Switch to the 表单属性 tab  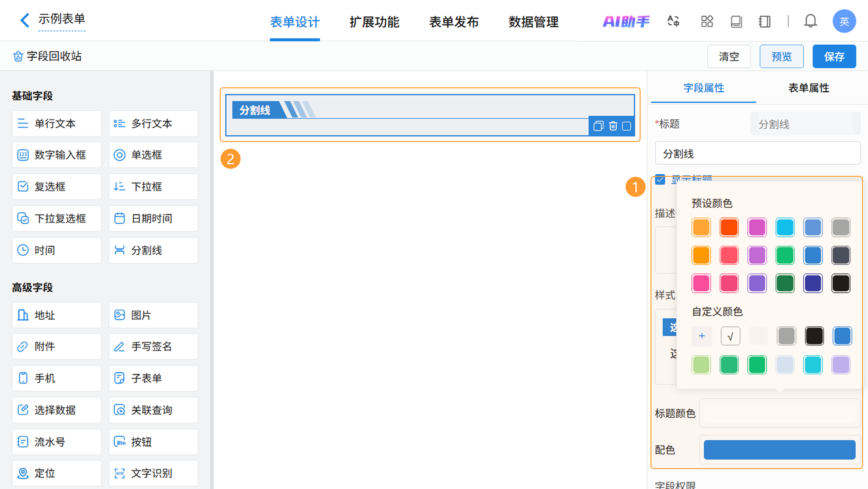pyautogui.click(x=808, y=88)
